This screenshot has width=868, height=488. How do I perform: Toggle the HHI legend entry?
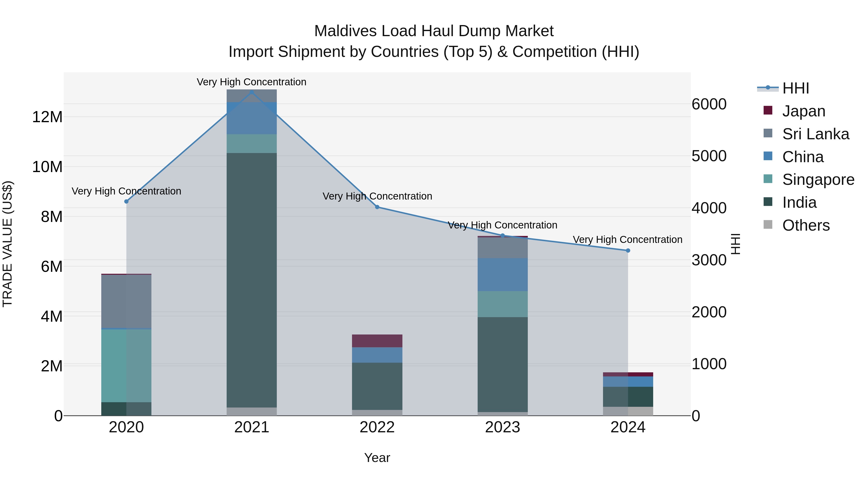(x=783, y=88)
